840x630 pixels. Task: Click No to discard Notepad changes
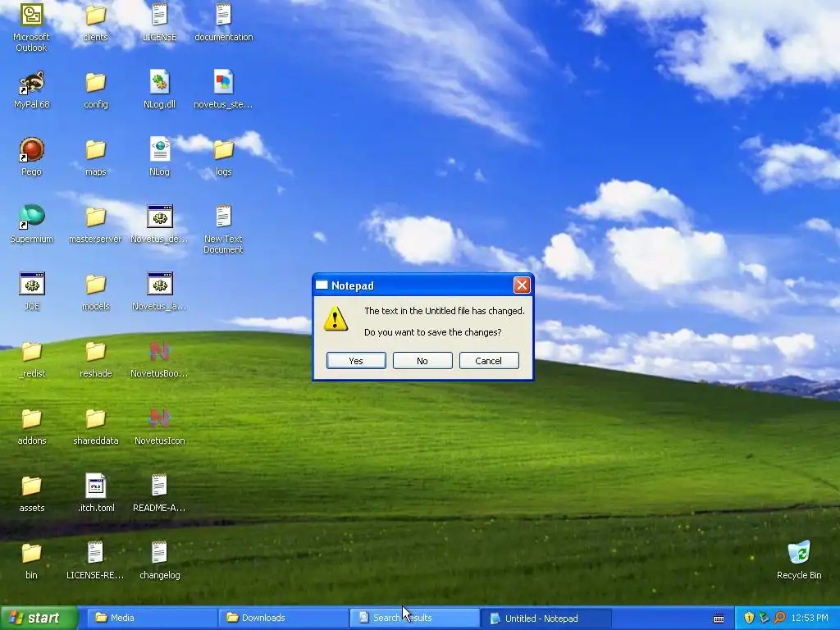[422, 361]
